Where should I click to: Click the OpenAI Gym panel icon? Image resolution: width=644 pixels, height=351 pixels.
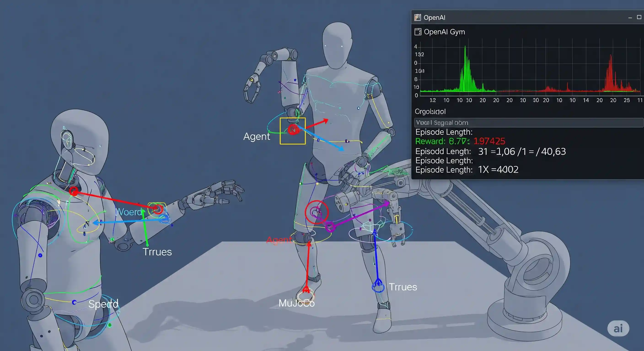pos(418,32)
